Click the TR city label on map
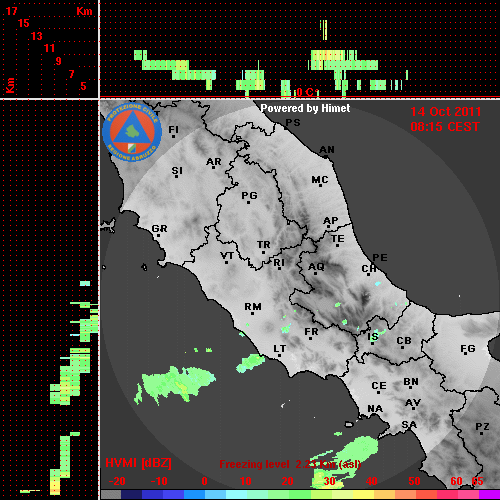 (264, 245)
